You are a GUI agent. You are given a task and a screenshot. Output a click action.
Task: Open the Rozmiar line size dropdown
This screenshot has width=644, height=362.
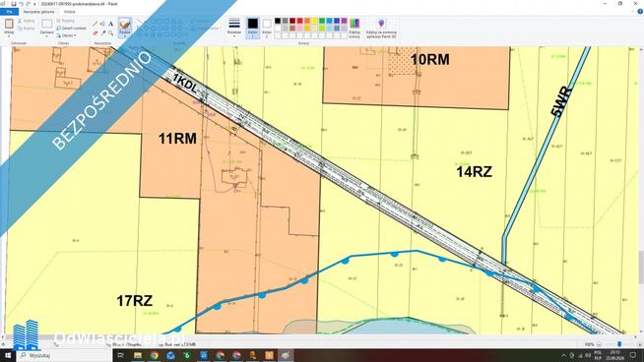[x=234, y=28]
